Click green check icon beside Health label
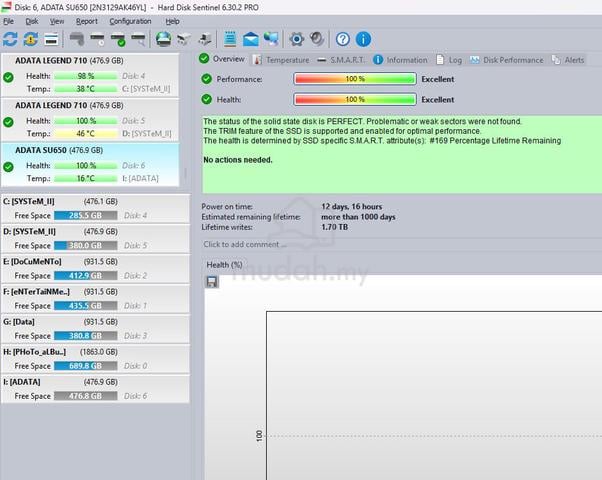 pyautogui.click(x=207, y=99)
